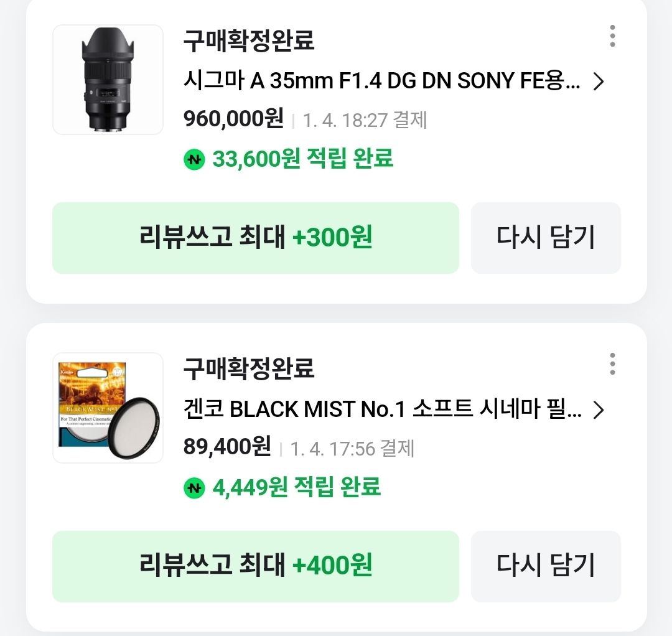Select the 960,000원 price text
This screenshot has width=672, height=636.
point(233,118)
